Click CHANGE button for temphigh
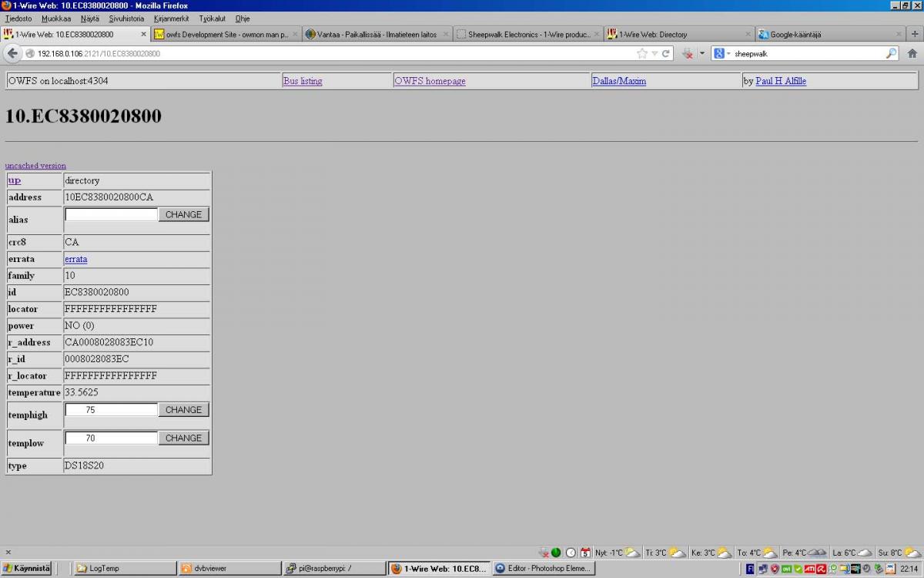924x578 pixels. [x=183, y=410]
